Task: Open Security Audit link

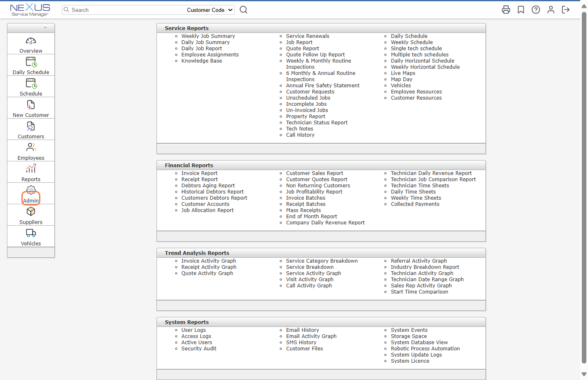Action: click(199, 349)
